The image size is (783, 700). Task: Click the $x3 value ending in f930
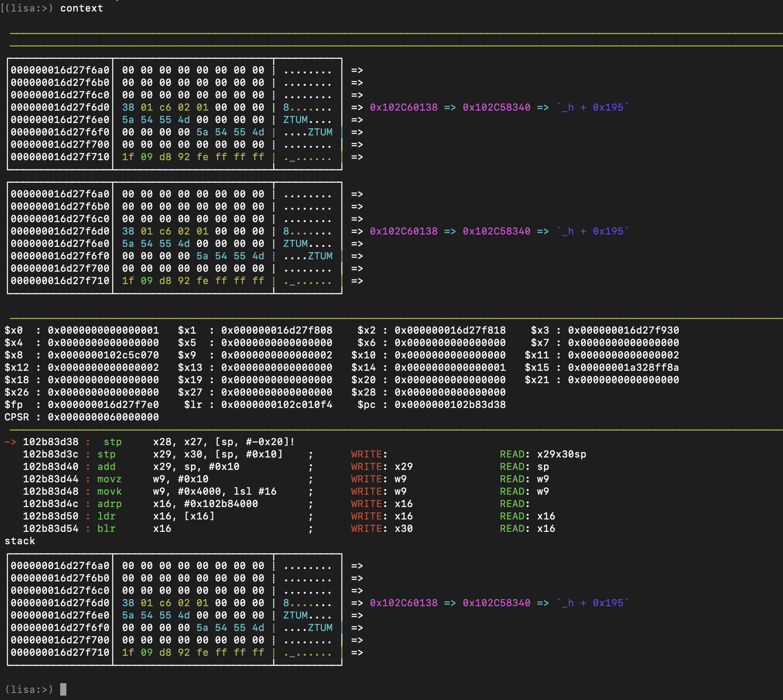coord(623,331)
